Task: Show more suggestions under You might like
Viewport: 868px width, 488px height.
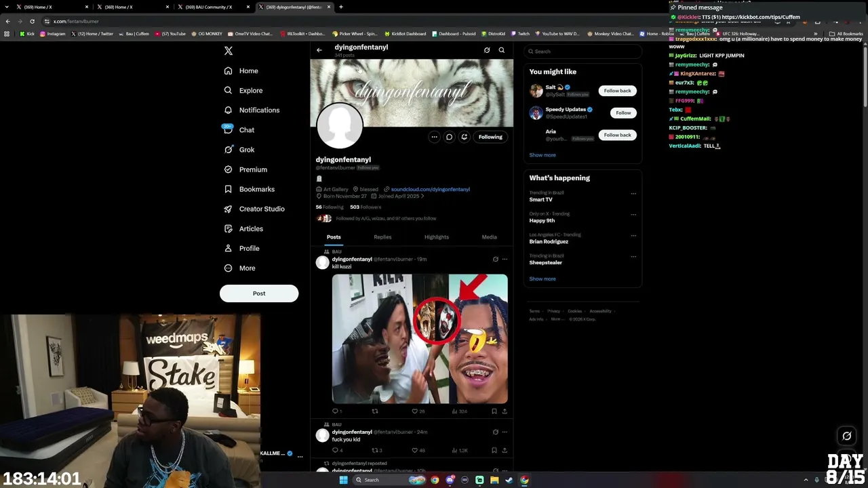Action: coord(542,155)
